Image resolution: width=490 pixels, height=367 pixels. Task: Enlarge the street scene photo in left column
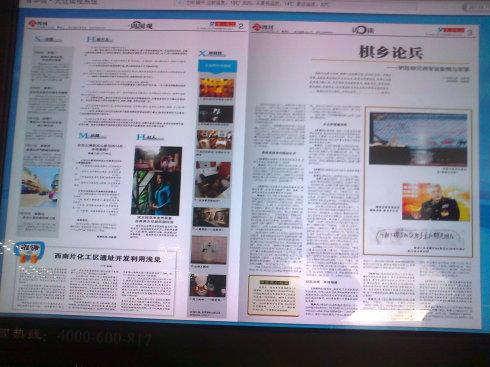[x=40, y=187]
